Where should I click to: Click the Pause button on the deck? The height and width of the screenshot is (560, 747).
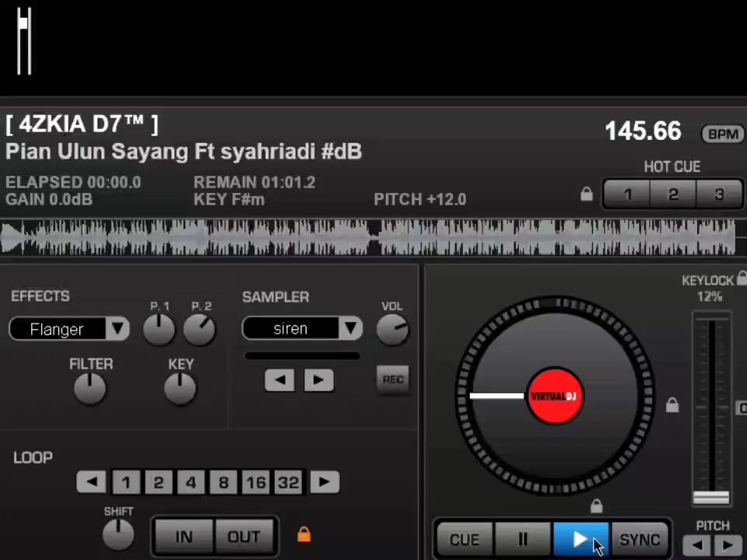[523, 539]
